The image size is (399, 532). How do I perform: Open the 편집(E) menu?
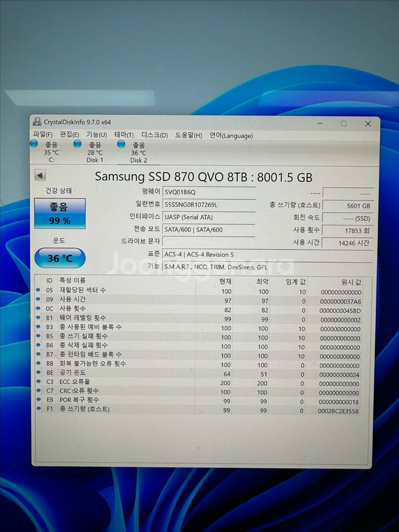[69, 134]
